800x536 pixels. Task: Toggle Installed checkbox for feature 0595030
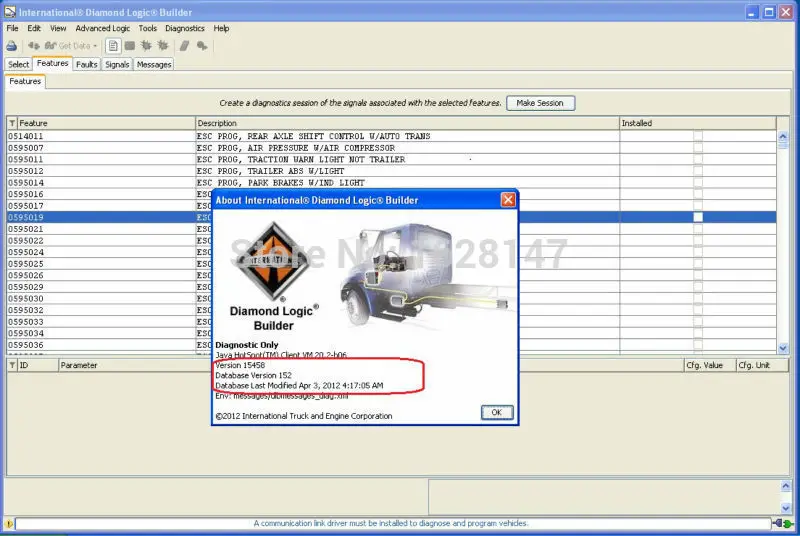coord(698,298)
